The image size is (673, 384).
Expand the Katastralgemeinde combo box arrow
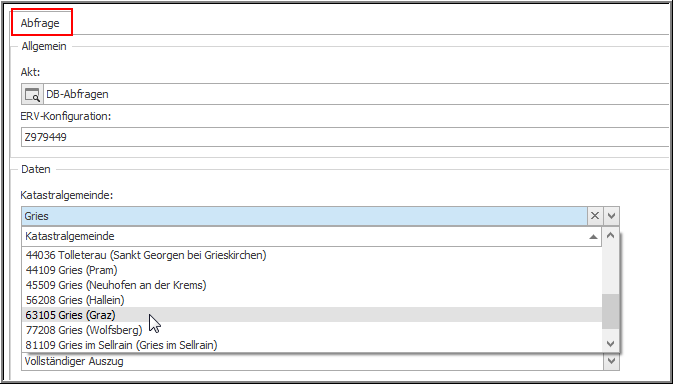coord(611,216)
